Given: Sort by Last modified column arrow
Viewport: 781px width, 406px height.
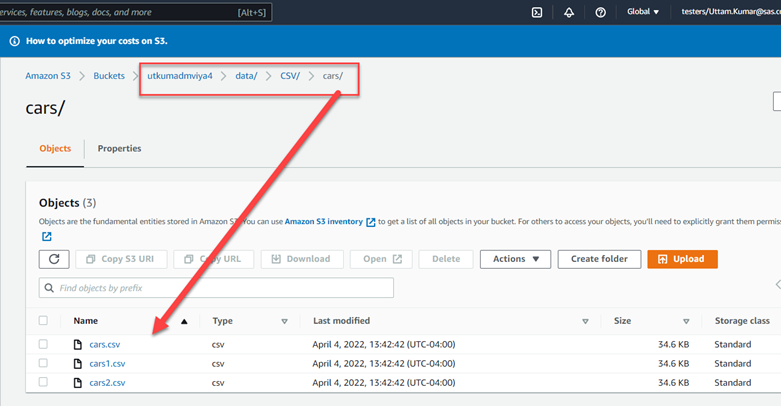Looking at the screenshot, I should coord(585,321).
